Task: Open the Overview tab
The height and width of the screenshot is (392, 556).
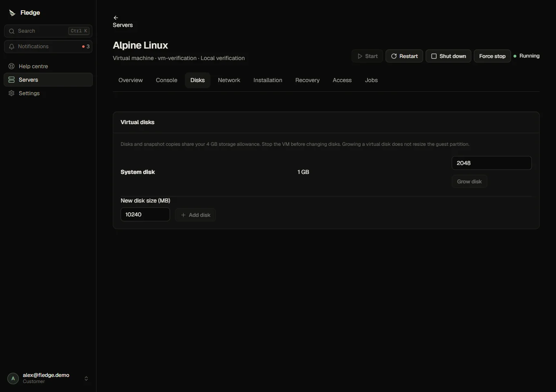Action: tap(130, 80)
